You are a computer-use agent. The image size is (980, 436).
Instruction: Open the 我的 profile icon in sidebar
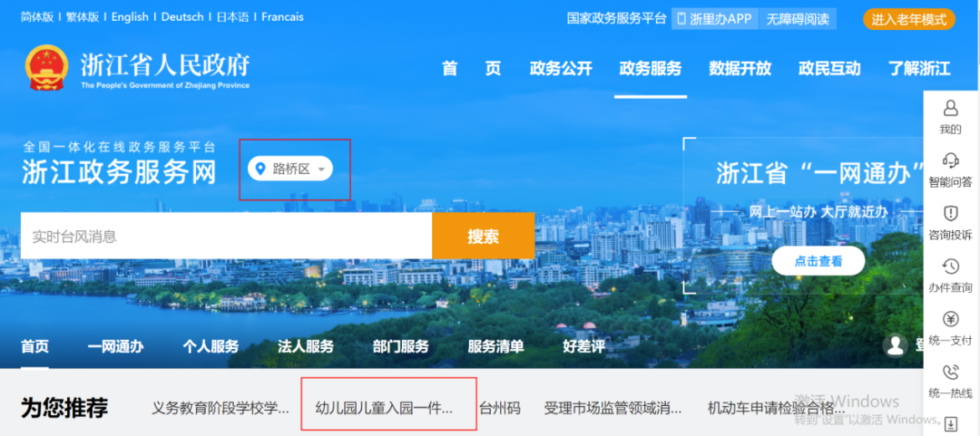click(x=950, y=109)
